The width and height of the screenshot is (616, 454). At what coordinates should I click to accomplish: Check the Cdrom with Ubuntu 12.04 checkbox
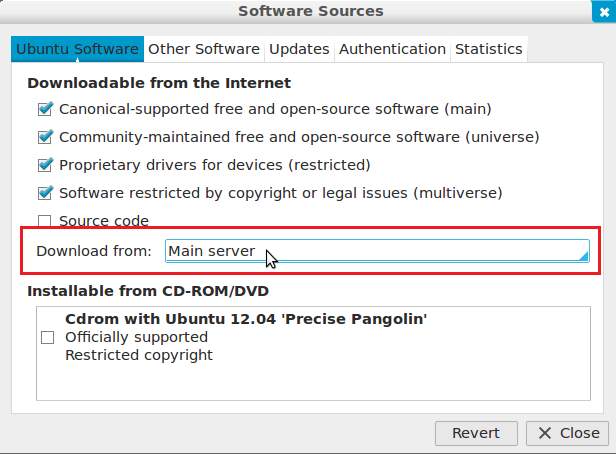coord(47,337)
